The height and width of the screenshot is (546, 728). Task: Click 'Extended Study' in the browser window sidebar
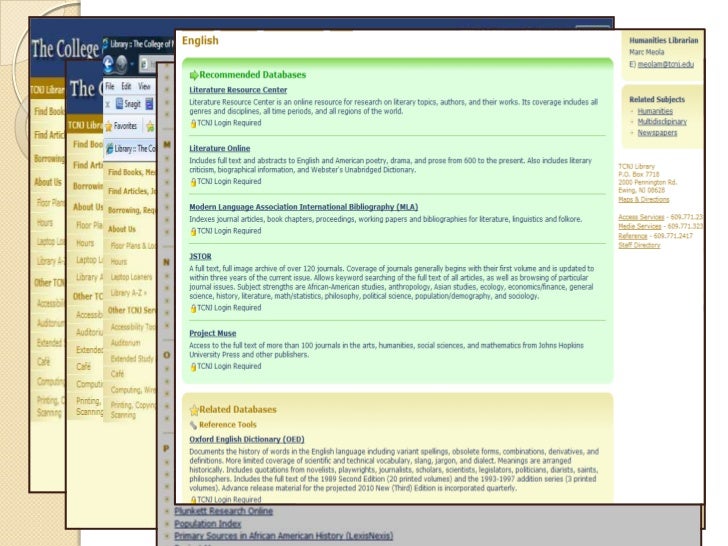tap(132, 359)
